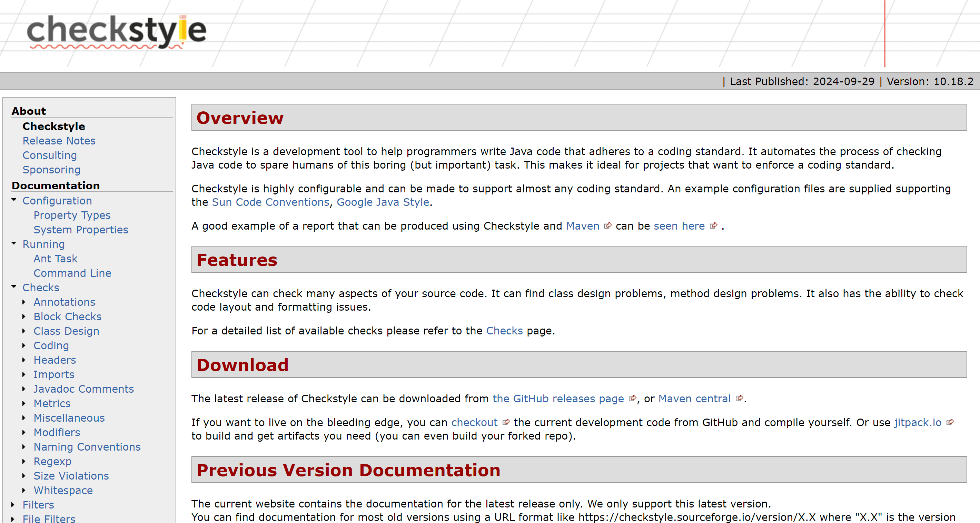Viewport: 980px width, 523px height.
Task: Open Block Checks page
Action: click(67, 316)
